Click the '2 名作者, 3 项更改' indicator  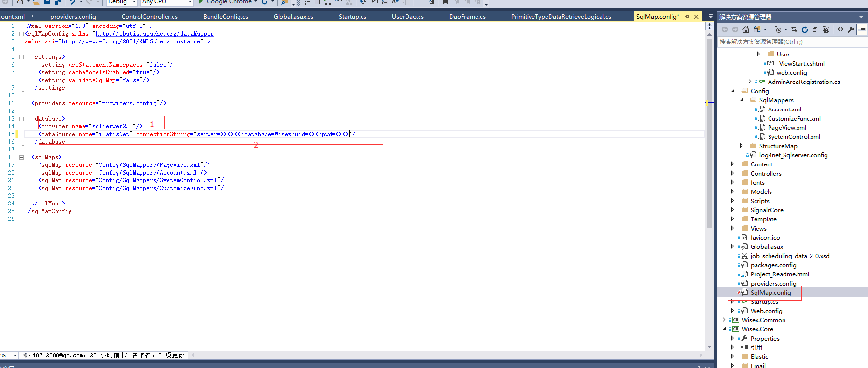(154, 355)
